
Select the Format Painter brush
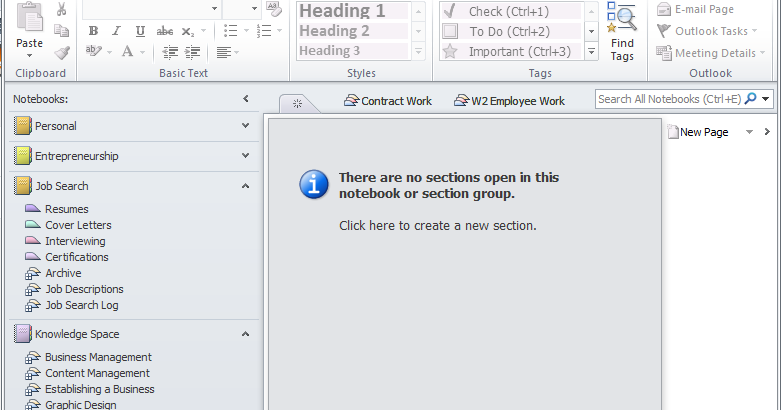point(62,52)
